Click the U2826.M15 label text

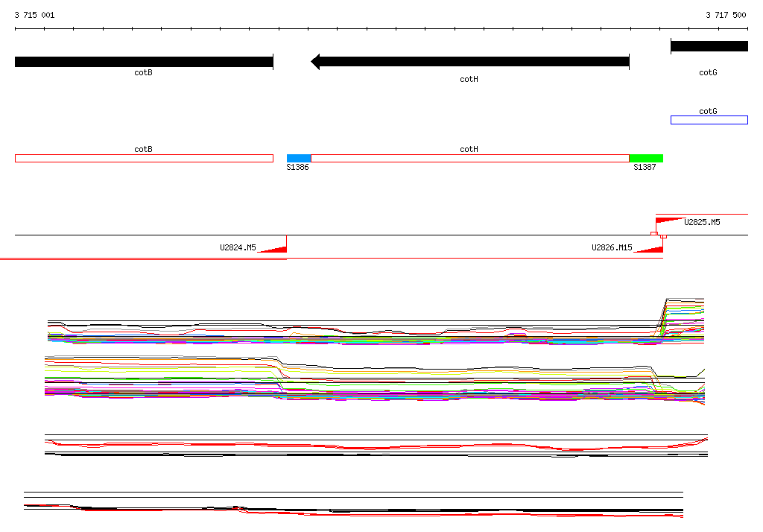click(612, 247)
